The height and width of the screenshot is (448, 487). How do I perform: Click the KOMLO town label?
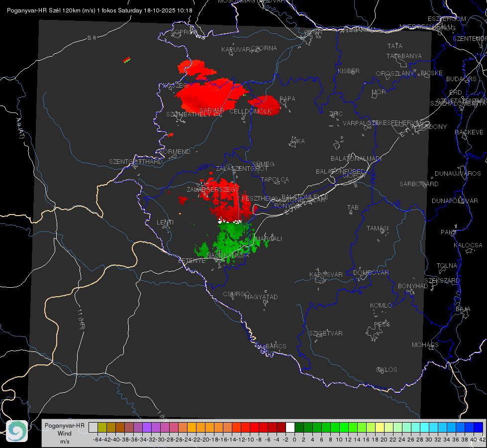[381, 306]
